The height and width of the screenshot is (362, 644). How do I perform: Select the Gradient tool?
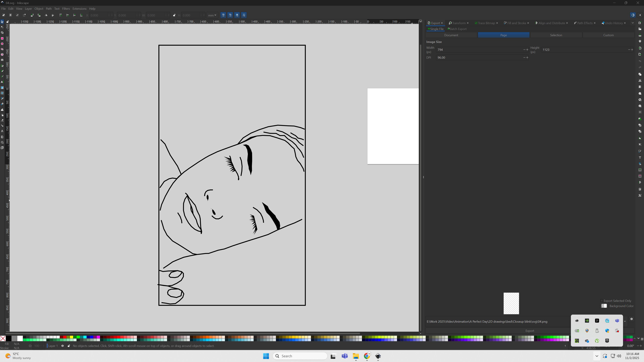point(2,88)
